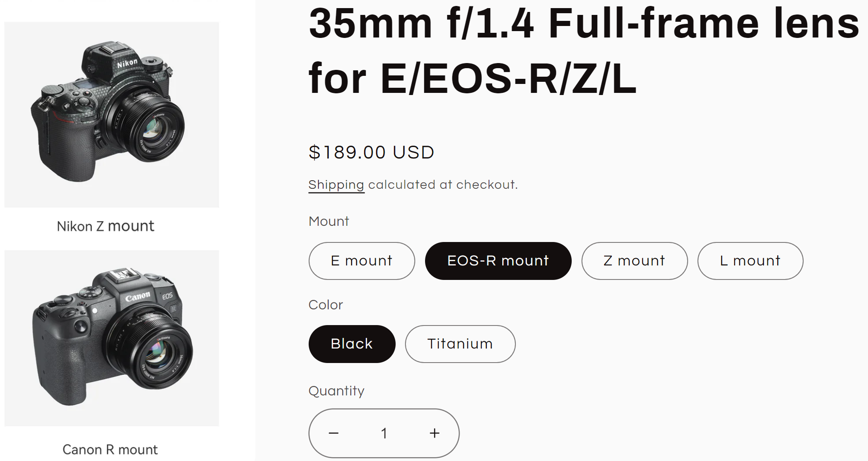Image resolution: width=868 pixels, height=461 pixels.
Task: Click the $189.00 USD price
Action: [x=371, y=152]
